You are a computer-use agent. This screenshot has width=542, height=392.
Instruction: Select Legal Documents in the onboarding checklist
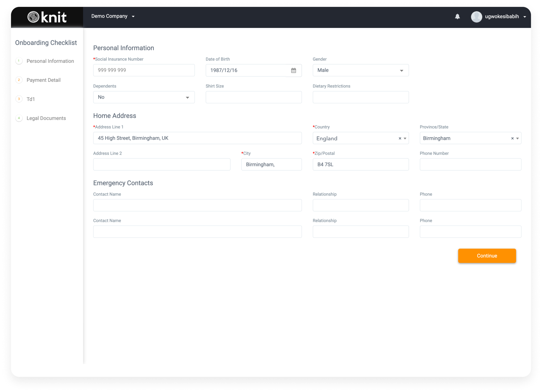click(46, 118)
